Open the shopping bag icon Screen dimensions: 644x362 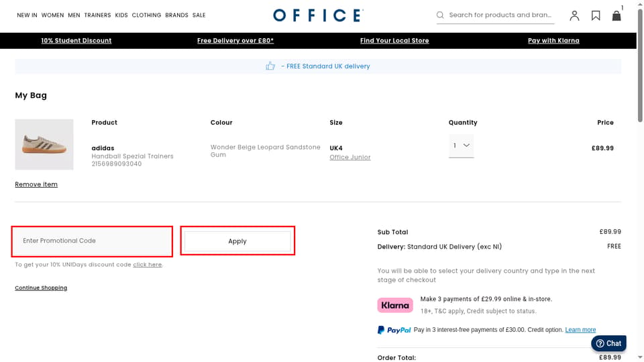click(616, 15)
